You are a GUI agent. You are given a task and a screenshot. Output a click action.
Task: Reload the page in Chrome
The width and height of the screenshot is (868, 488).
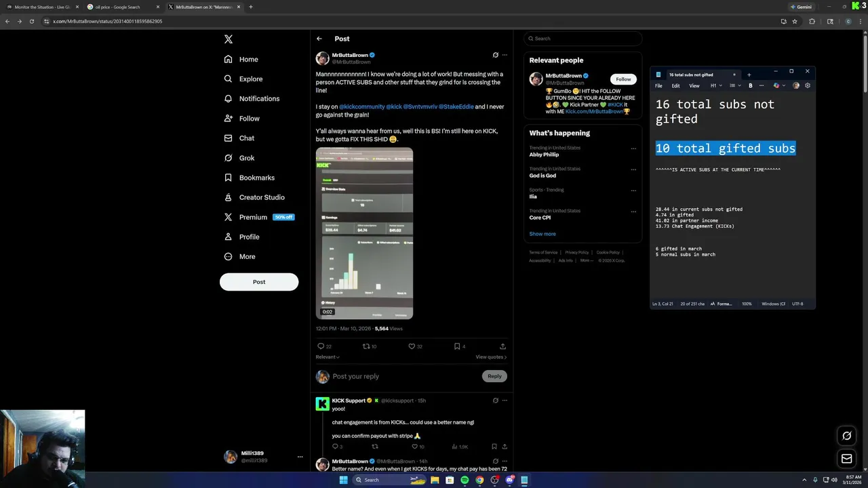[31, 21]
